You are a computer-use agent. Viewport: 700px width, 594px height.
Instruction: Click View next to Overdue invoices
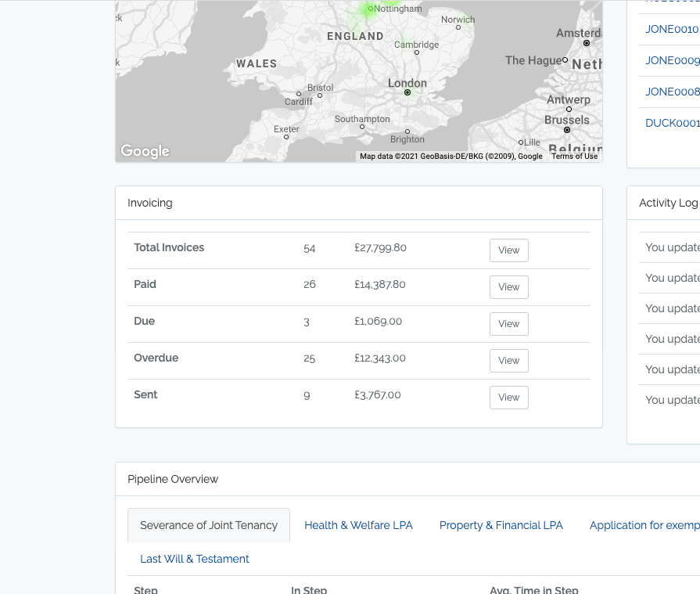pos(508,361)
